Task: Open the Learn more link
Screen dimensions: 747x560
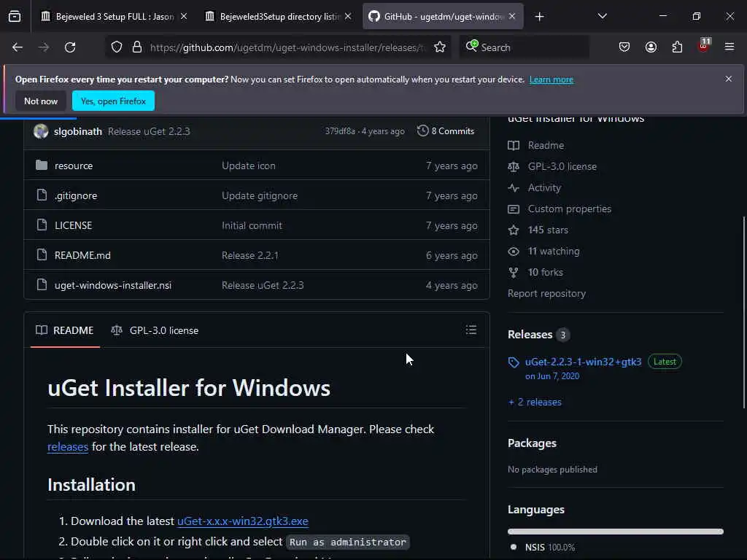Action: pos(551,79)
